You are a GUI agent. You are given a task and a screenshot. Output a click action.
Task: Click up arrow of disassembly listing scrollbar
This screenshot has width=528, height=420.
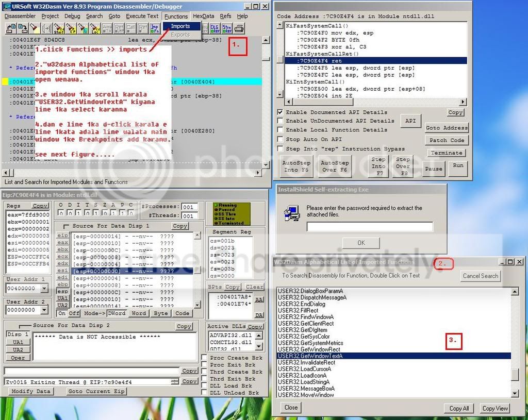266,40
